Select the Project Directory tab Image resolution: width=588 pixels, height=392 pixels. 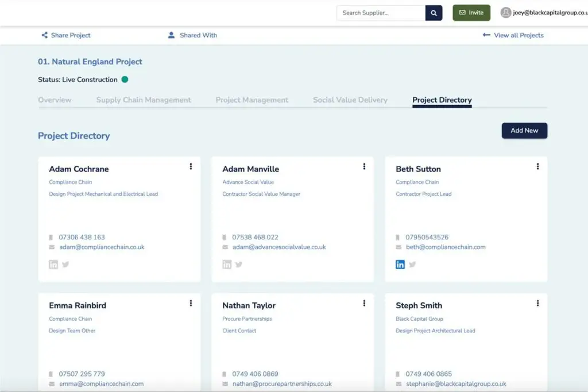pos(442,100)
